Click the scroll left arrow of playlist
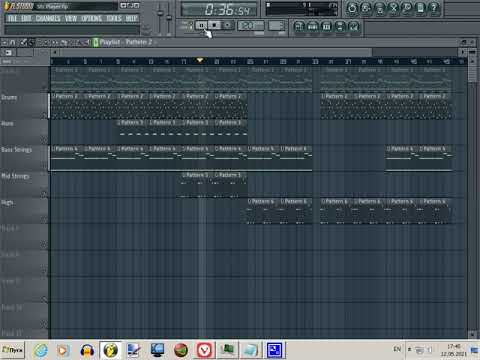Screen dimensions: 480x360 [x=55, y=52]
